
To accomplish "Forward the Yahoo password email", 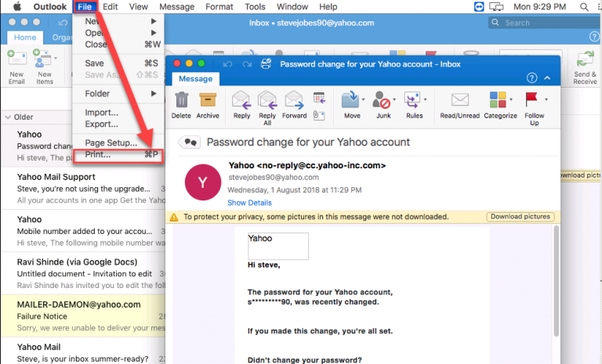I will (295, 100).
